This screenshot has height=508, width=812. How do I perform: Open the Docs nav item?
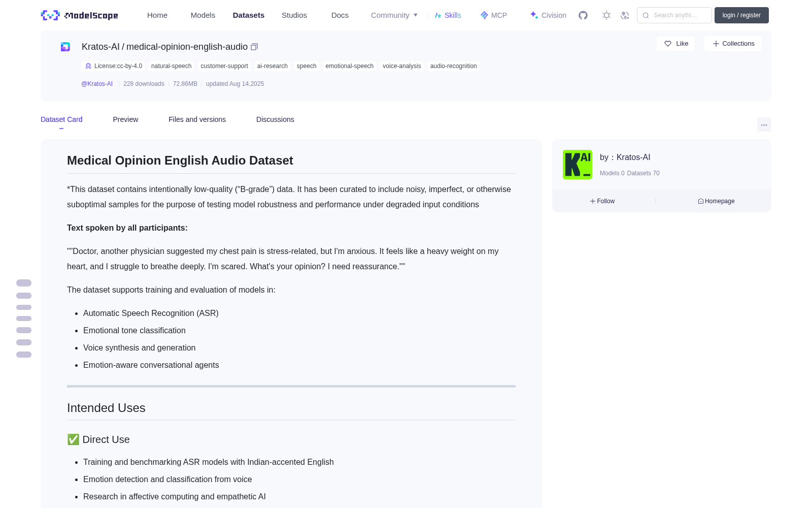click(x=340, y=15)
